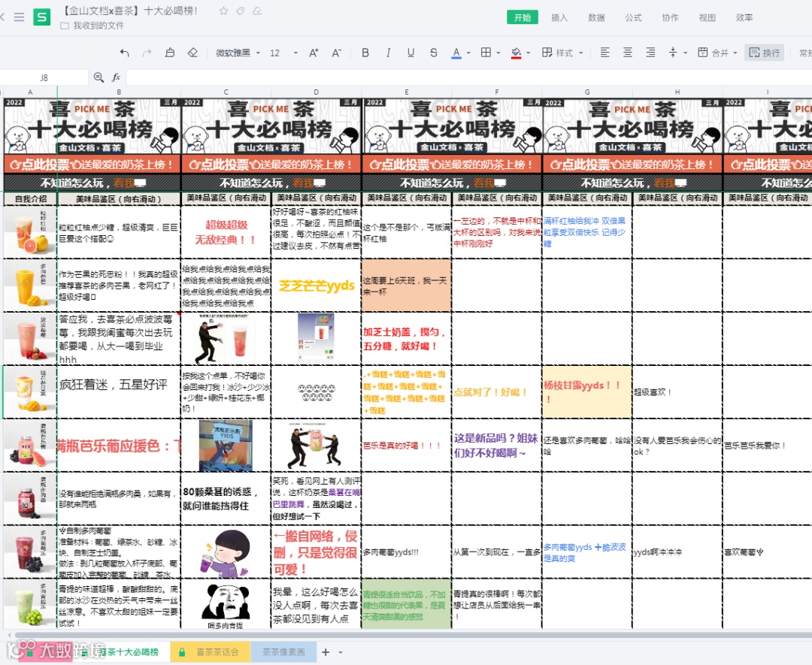Open sheet list dropdown arrow near plus
The image size is (812, 665).
(341, 652)
